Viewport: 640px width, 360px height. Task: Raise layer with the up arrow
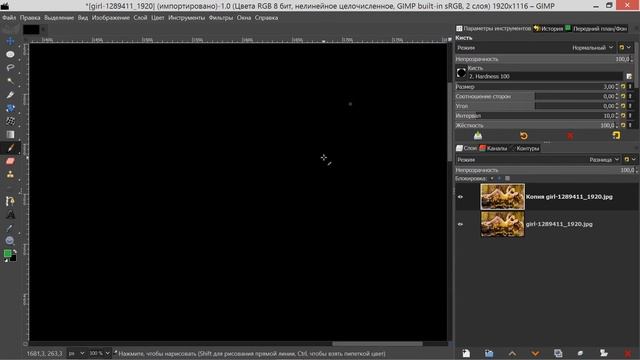[x=512, y=353]
